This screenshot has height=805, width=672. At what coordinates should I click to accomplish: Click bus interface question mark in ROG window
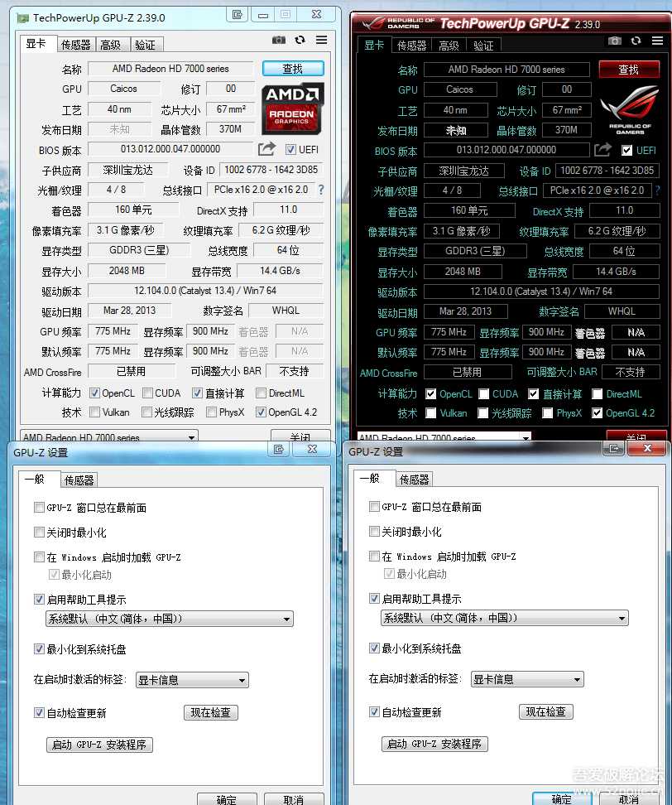pyautogui.click(x=658, y=190)
